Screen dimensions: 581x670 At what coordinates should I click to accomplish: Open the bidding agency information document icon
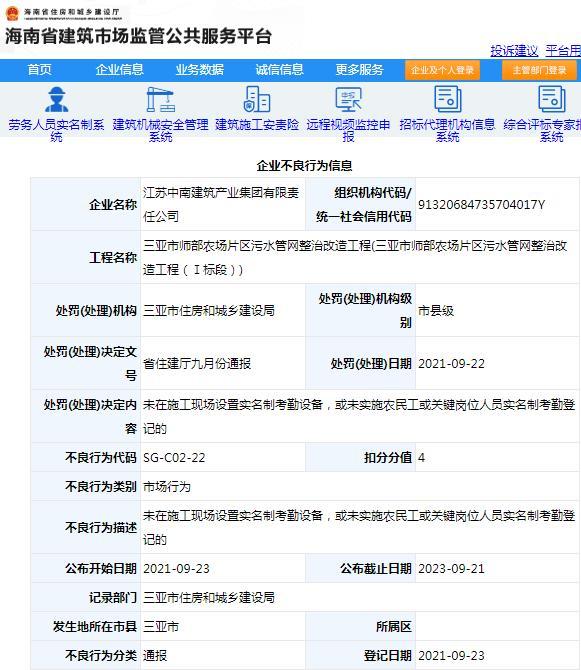447,99
